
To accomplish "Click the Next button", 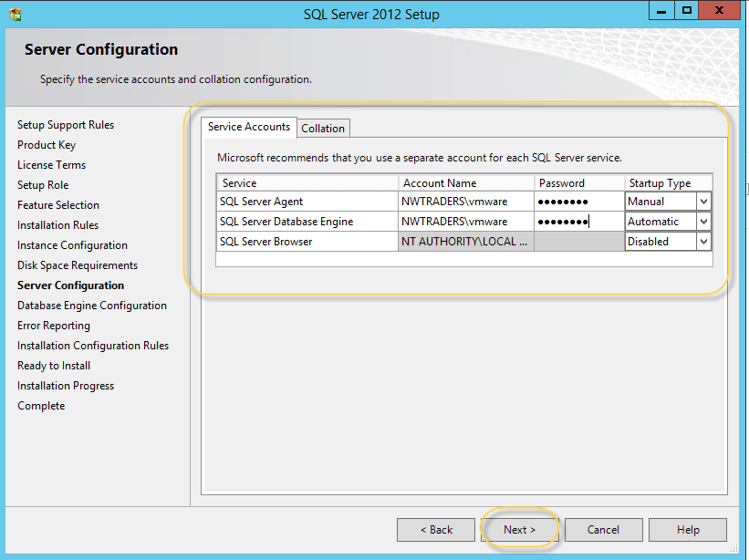I will point(520,530).
